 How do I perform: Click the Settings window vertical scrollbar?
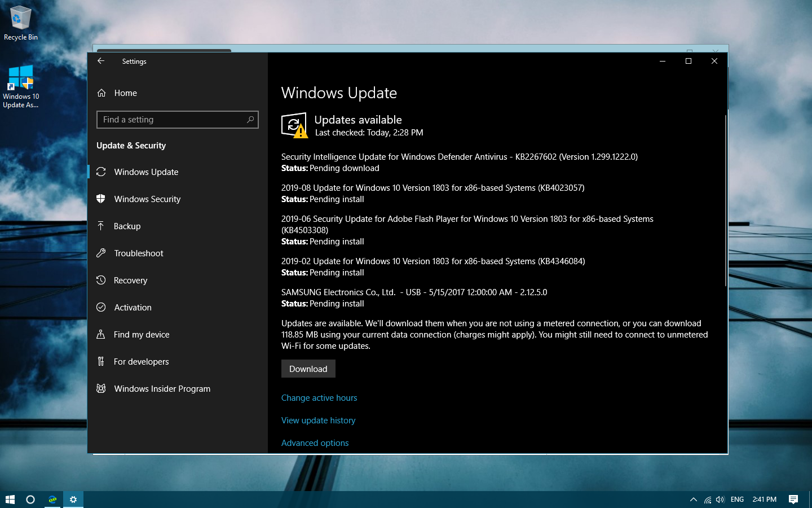(725, 200)
